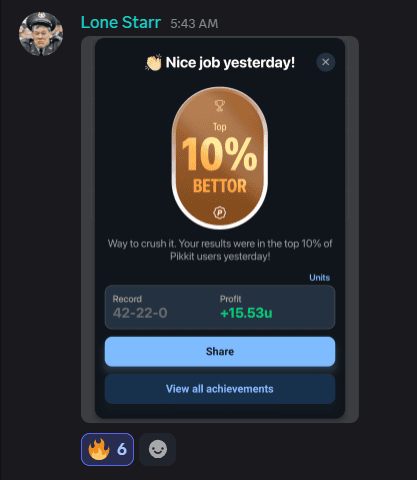Viewport: 417px width, 480px height.
Task: Click the trophy icon on badge
Action: coord(220,105)
